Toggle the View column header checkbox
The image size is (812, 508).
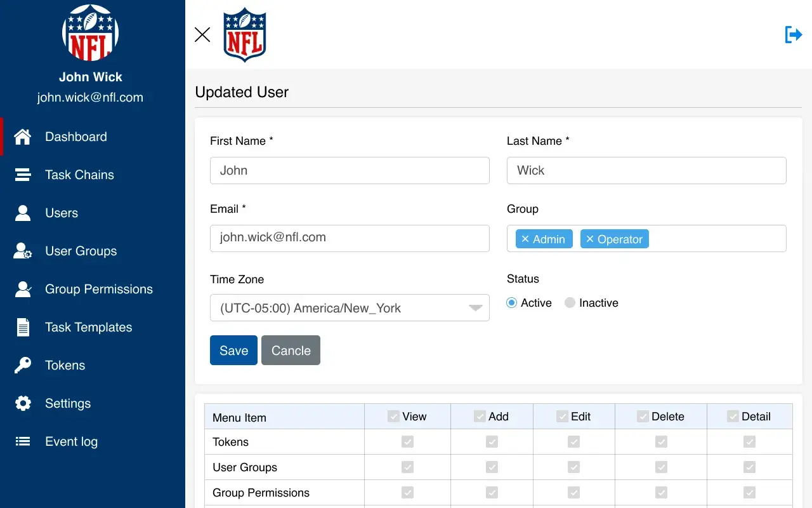pos(394,417)
